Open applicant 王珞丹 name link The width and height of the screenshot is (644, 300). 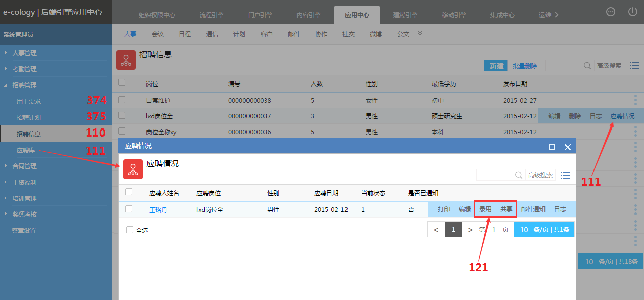(x=158, y=210)
